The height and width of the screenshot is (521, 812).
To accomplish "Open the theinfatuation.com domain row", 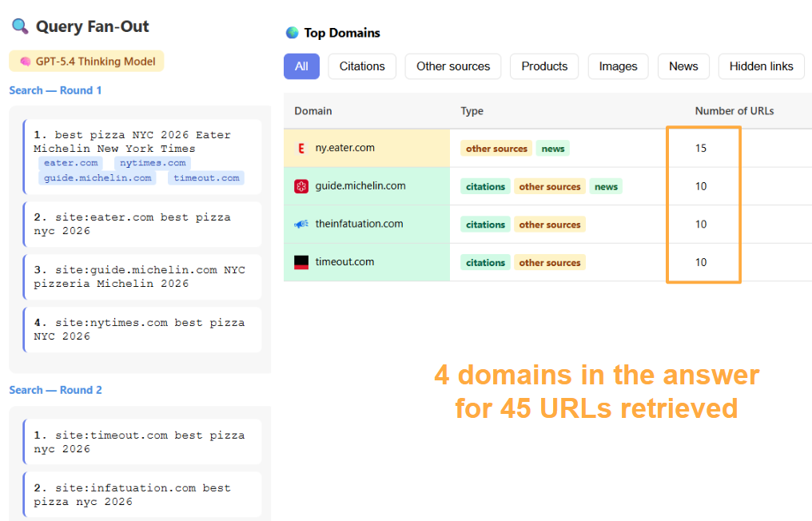I will point(359,225).
